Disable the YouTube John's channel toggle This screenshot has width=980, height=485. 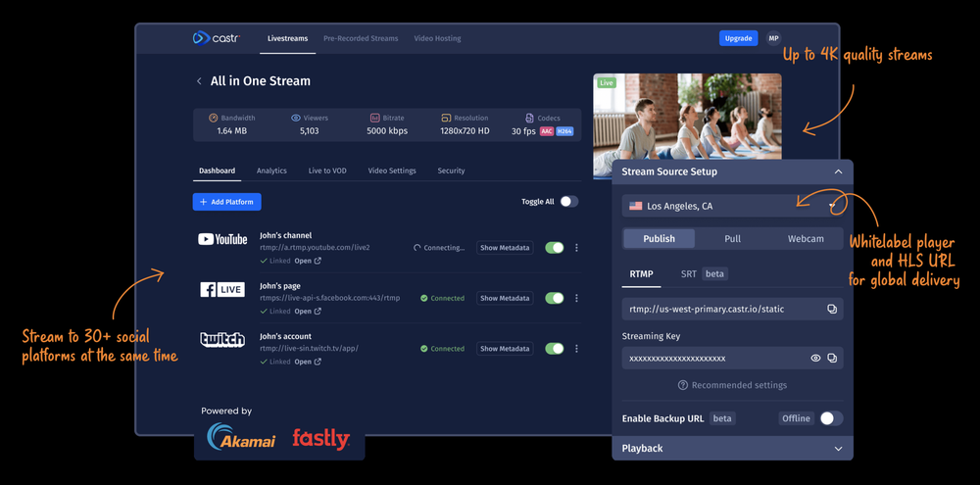pos(555,248)
